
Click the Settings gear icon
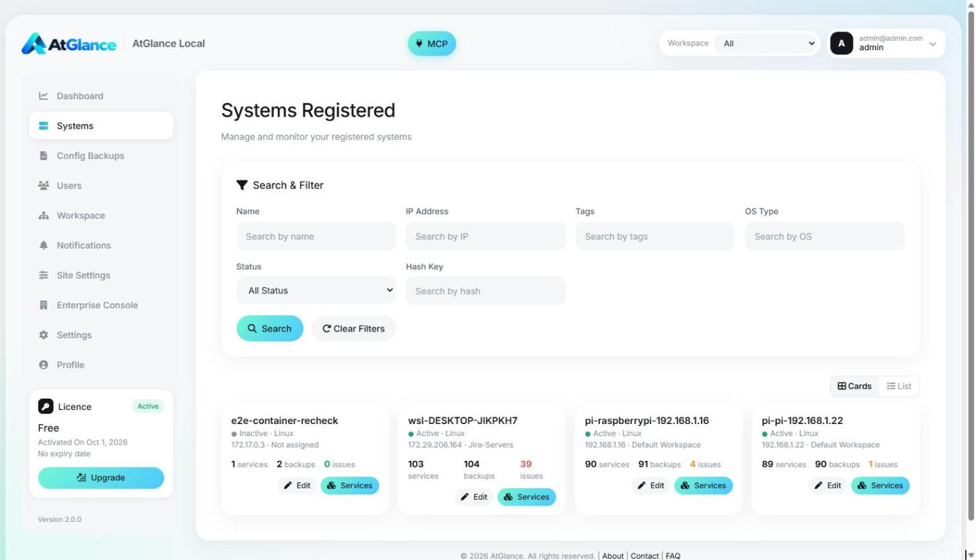coord(44,335)
